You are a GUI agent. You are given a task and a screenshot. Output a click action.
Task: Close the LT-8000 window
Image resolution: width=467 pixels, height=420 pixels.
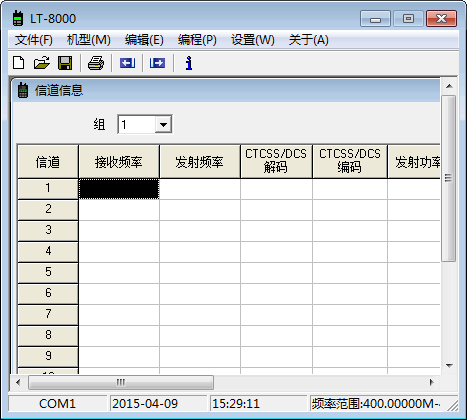pyautogui.click(x=441, y=18)
